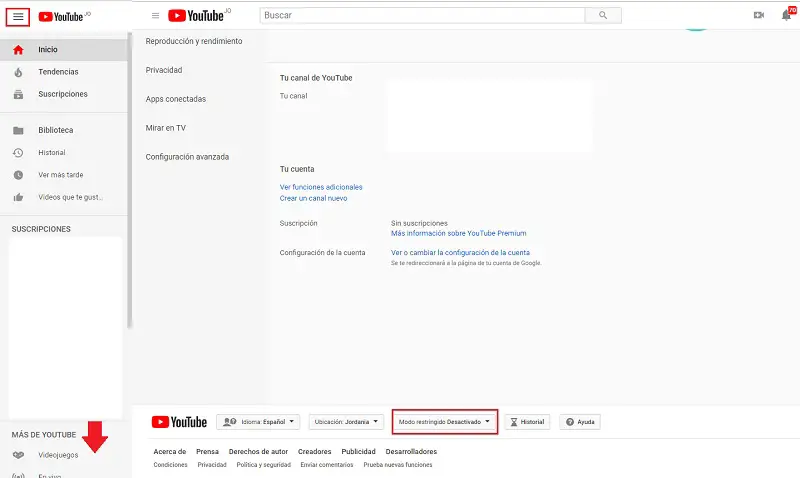This screenshot has height=478, width=800.
Task: Click the Enviar comentarios footer link
Action: tap(327, 465)
